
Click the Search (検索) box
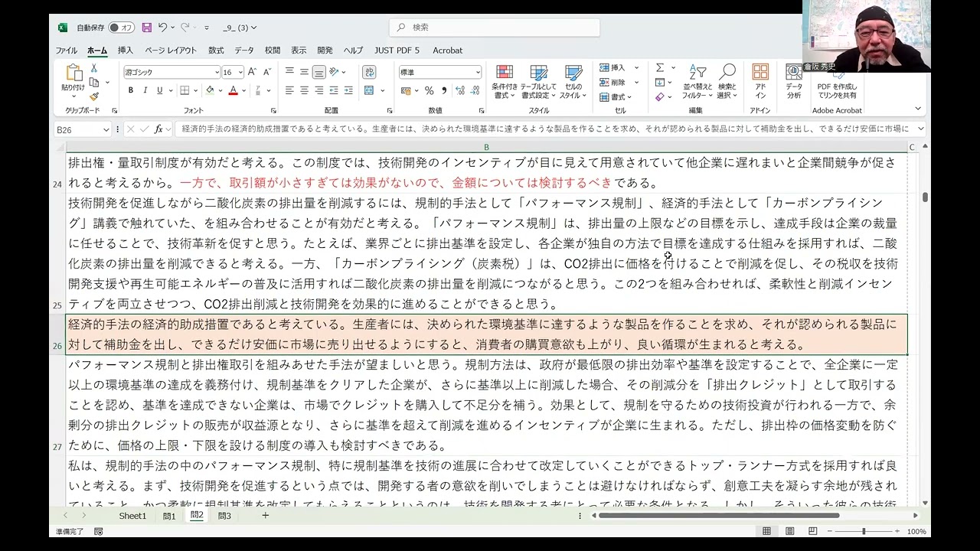click(x=495, y=28)
